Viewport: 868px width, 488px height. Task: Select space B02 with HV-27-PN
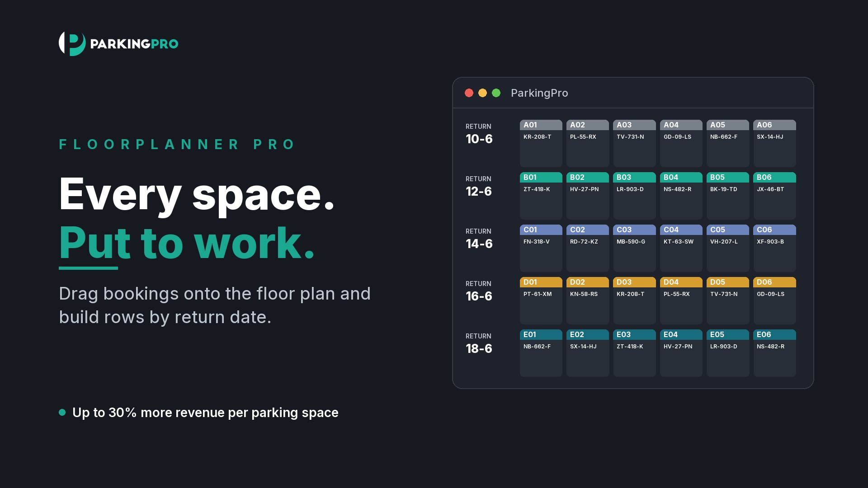(x=587, y=196)
